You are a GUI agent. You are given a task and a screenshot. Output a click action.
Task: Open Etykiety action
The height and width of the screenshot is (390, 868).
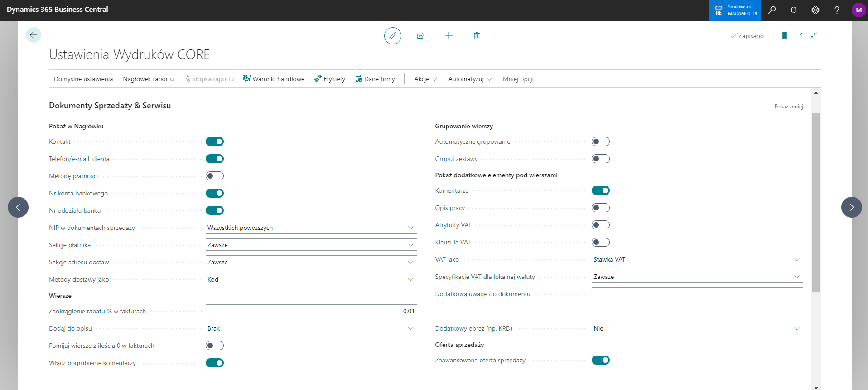[330, 79]
